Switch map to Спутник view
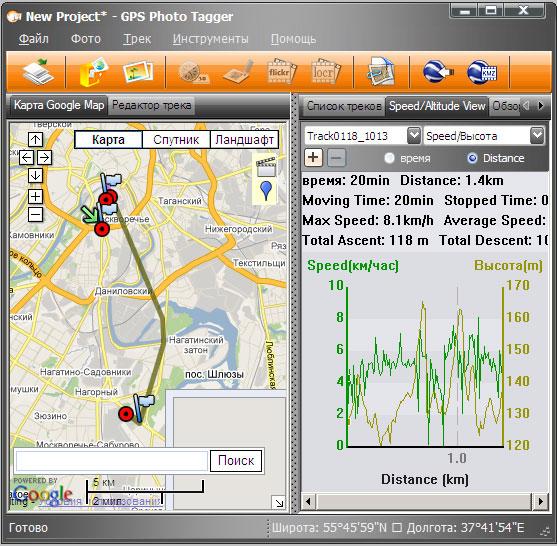The width and height of the screenshot is (557, 546). [x=176, y=140]
